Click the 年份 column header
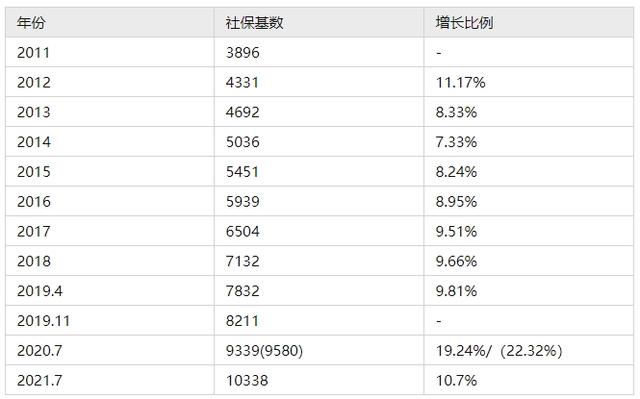This screenshot has height=399, width=640. tap(110, 22)
